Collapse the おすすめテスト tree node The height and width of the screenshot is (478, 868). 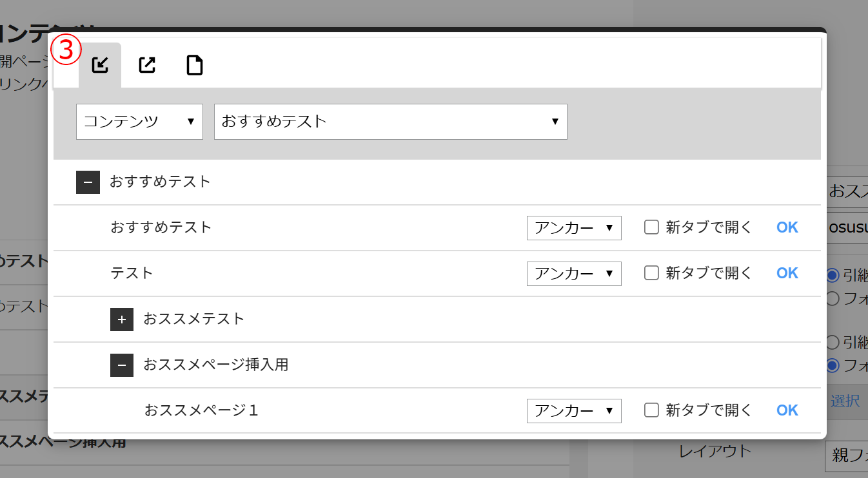click(88, 182)
